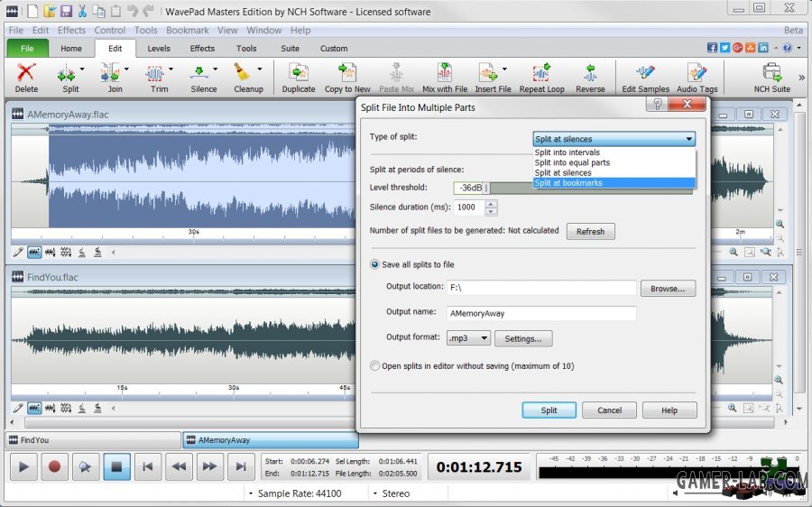812x507 pixels.
Task: Click the Rewind button
Action: click(179, 467)
